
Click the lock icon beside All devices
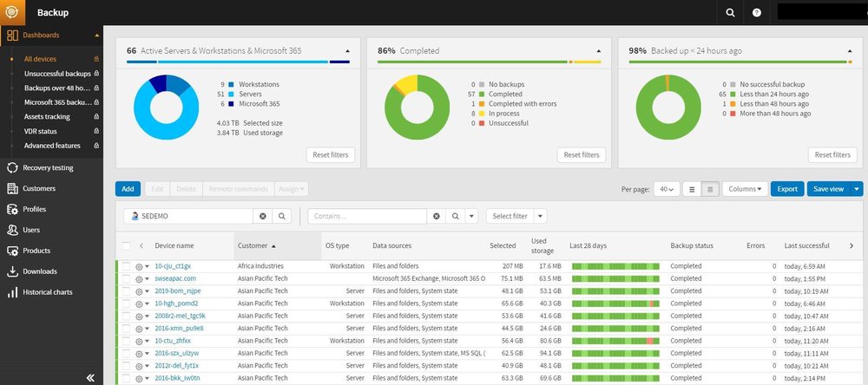coord(96,59)
